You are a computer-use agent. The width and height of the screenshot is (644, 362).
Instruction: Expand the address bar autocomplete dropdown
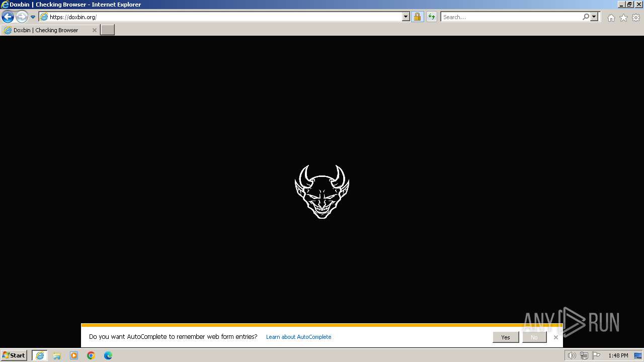coord(406,17)
